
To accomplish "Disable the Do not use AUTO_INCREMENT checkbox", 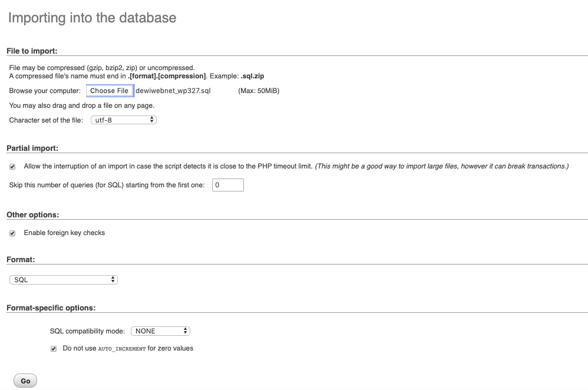I will [x=54, y=349].
